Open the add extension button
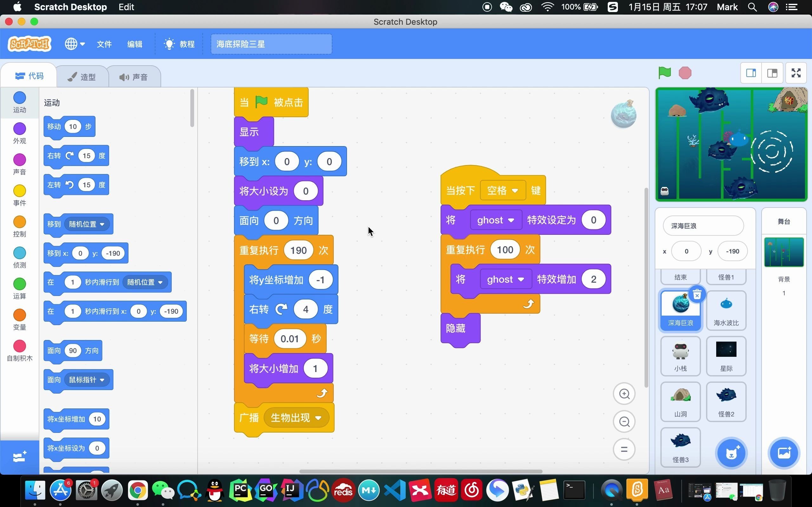 [x=19, y=457]
